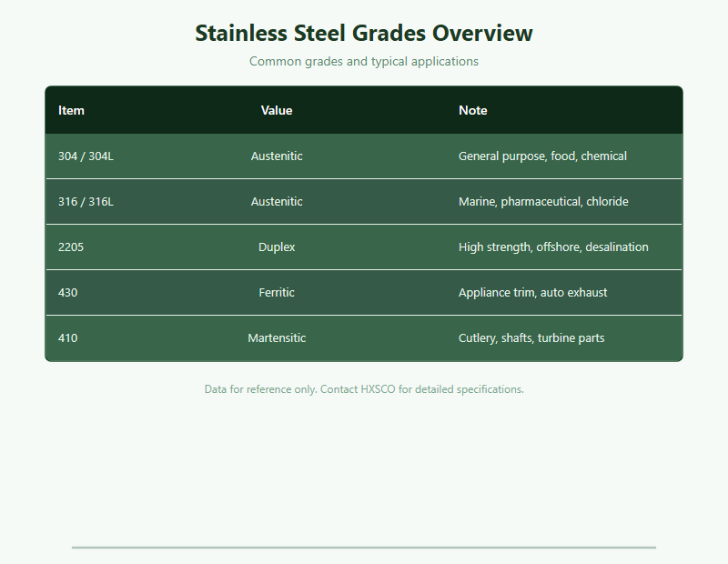Click the '304 / 304L' cell
This screenshot has height=564, width=728.
click(86, 156)
